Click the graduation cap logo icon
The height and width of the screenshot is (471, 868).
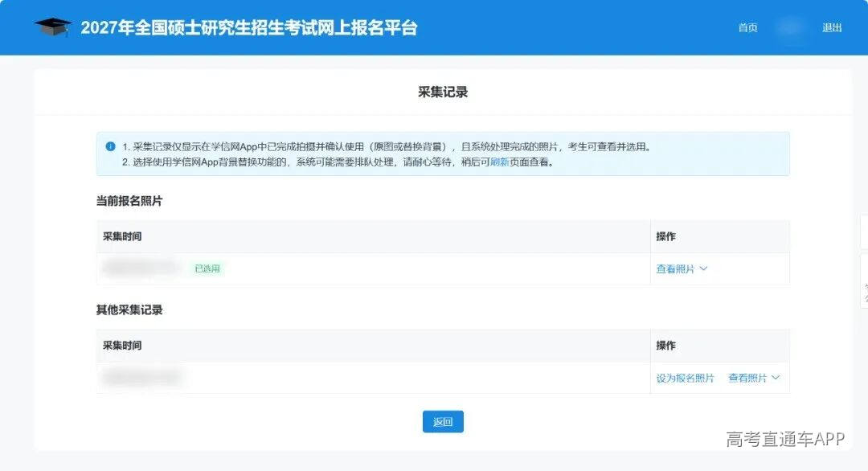point(53,27)
